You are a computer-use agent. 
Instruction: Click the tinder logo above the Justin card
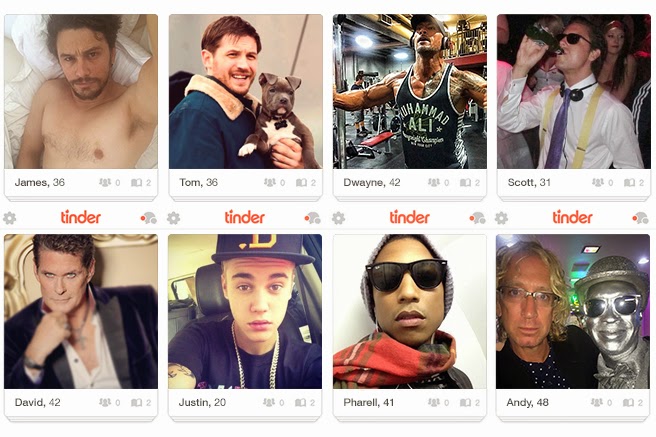245,217
